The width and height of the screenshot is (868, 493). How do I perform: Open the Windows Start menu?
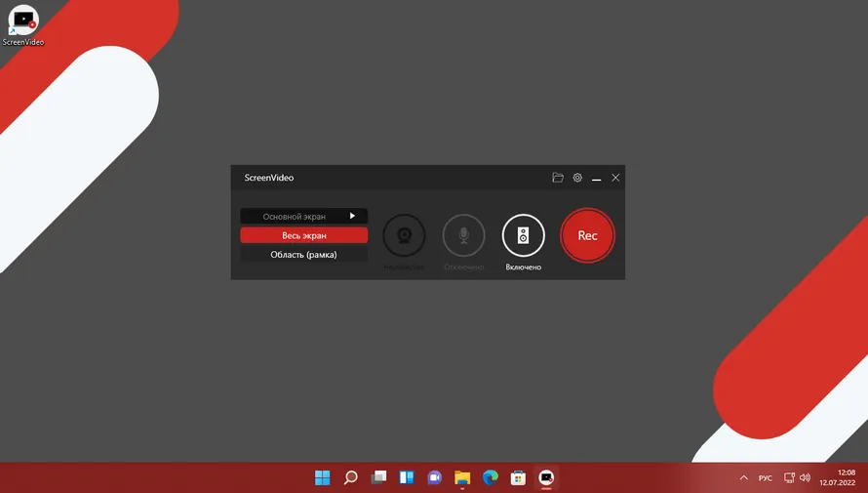pos(322,477)
